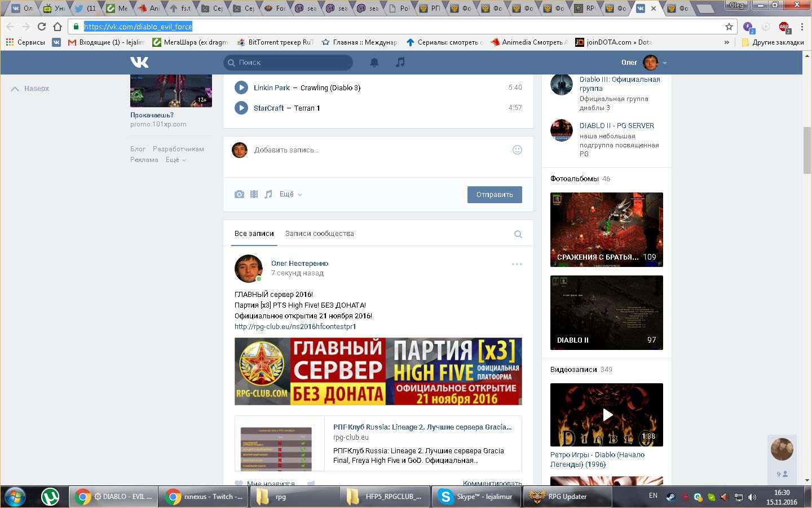Click the Блог footer link

138,149
